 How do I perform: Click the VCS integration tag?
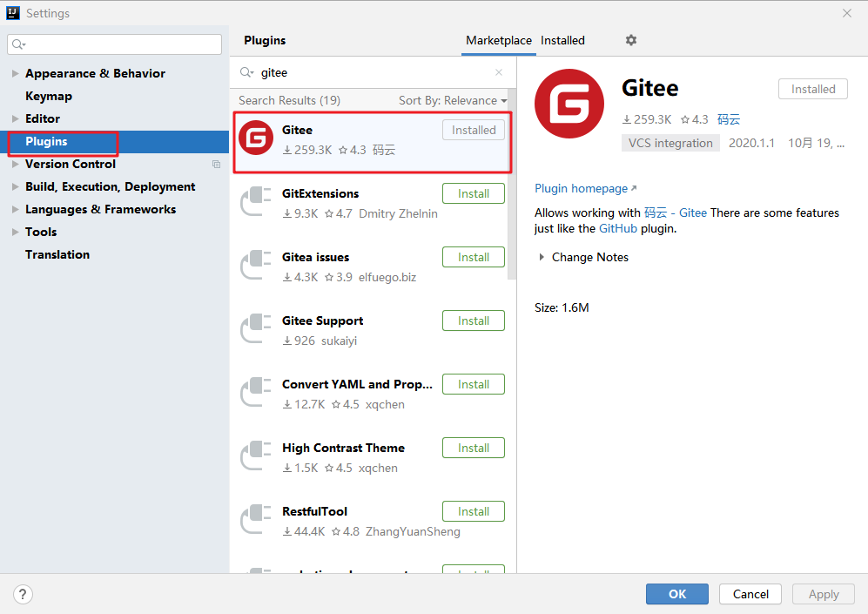(x=670, y=143)
